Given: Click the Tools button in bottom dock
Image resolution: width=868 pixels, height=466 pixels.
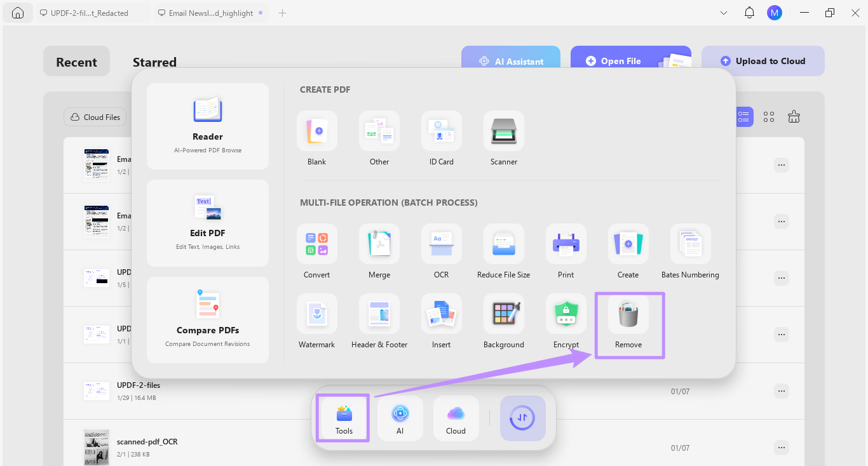Looking at the screenshot, I should click(x=344, y=418).
